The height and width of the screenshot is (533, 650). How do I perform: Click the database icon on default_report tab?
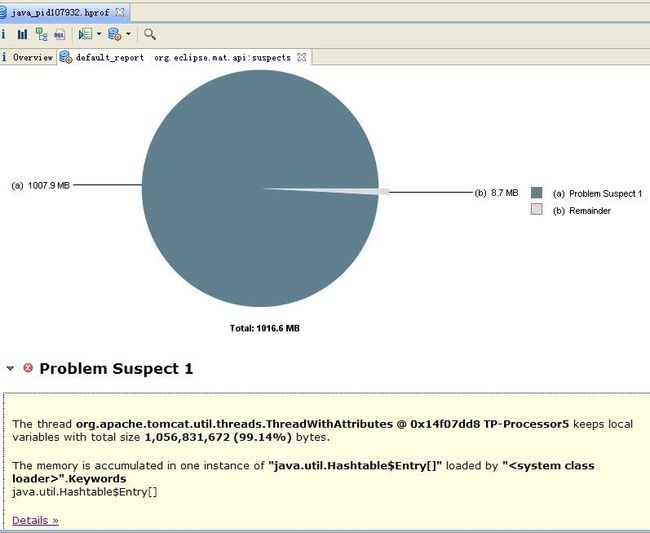coord(65,57)
